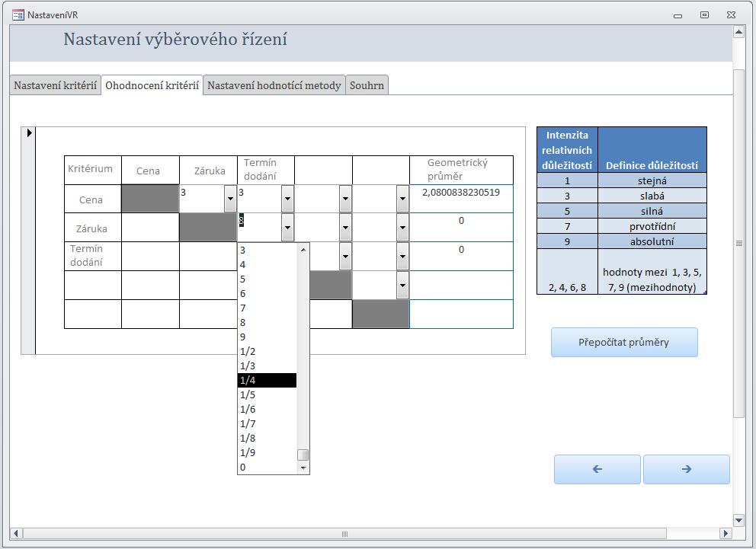Click the form's vertical scrollbar thumb
The height and width of the screenshot is (549, 756).
click(x=738, y=243)
